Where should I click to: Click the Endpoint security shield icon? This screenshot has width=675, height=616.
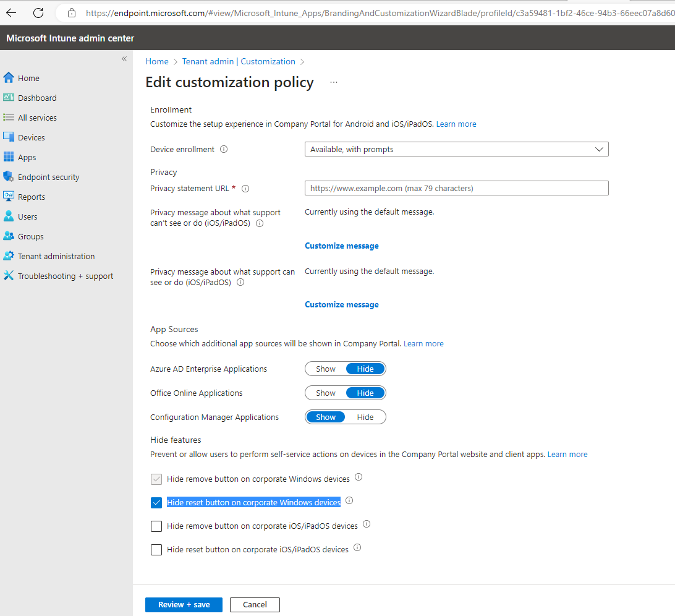[9, 176]
